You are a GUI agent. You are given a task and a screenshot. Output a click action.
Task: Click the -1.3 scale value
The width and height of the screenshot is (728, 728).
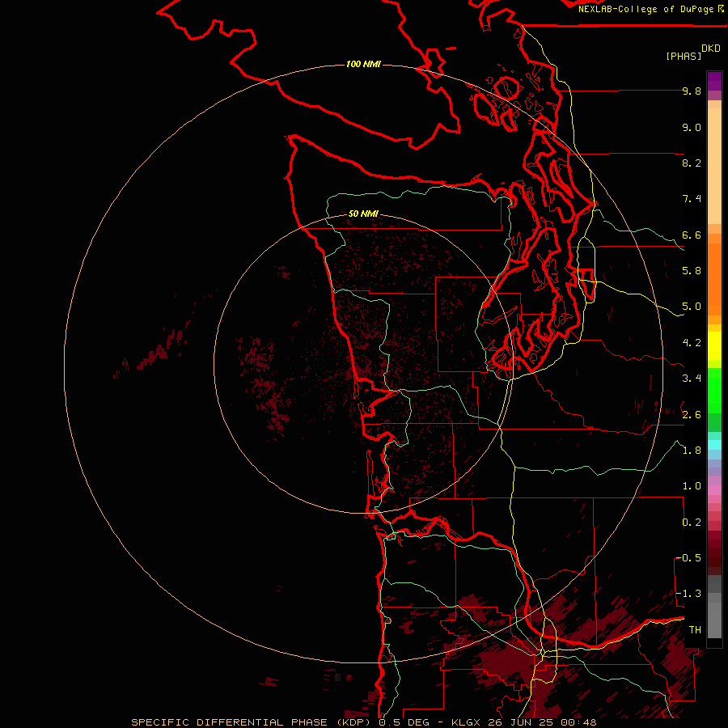tap(688, 594)
